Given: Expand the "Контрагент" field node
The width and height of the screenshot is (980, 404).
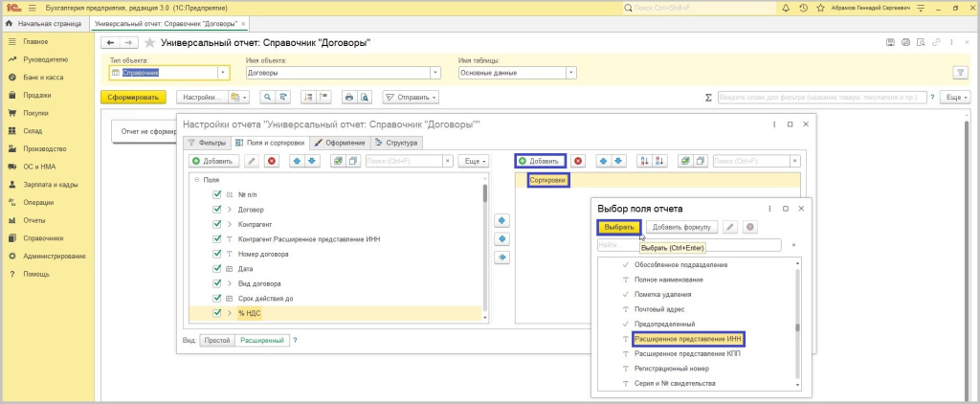Looking at the screenshot, I should [x=229, y=224].
